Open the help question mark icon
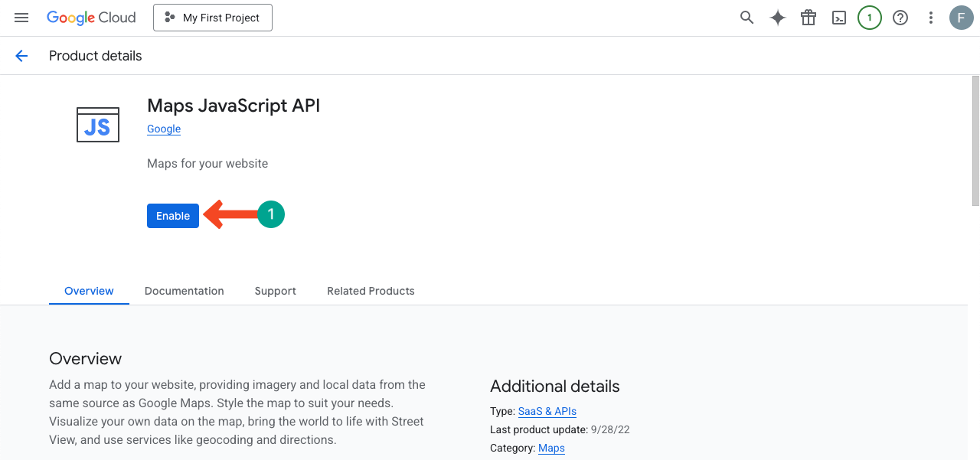The image size is (980, 460). [900, 18]
